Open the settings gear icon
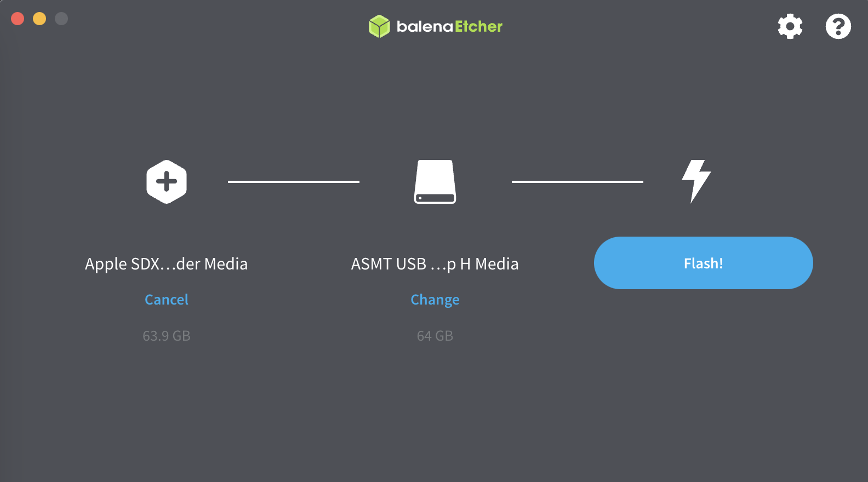The height and width of the screenshot is (482, 868). pos(790,26)
